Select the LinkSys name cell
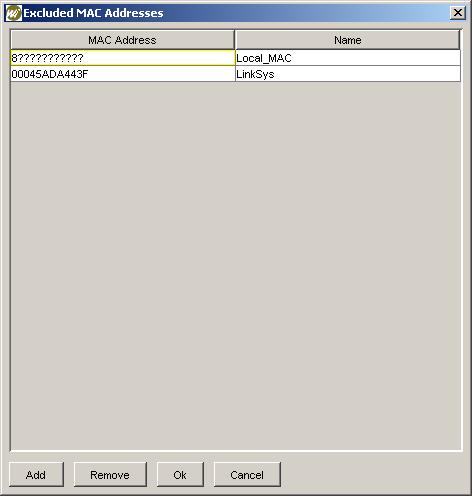This screenshot has height=496, width=472. [x=348, y=74]
